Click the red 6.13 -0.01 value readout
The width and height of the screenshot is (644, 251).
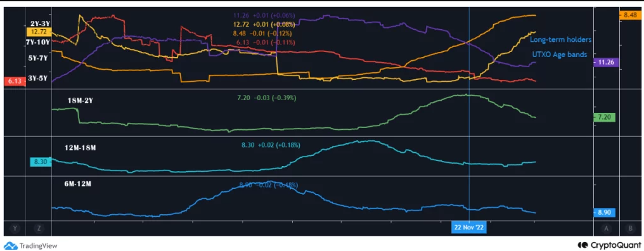pos(266,42)
